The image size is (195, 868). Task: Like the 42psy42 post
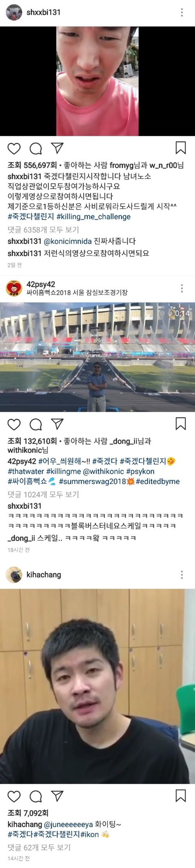14,424
